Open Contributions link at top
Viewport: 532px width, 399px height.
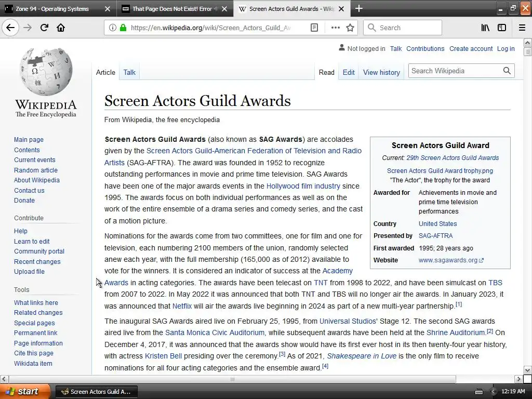(x=425, y=48)
